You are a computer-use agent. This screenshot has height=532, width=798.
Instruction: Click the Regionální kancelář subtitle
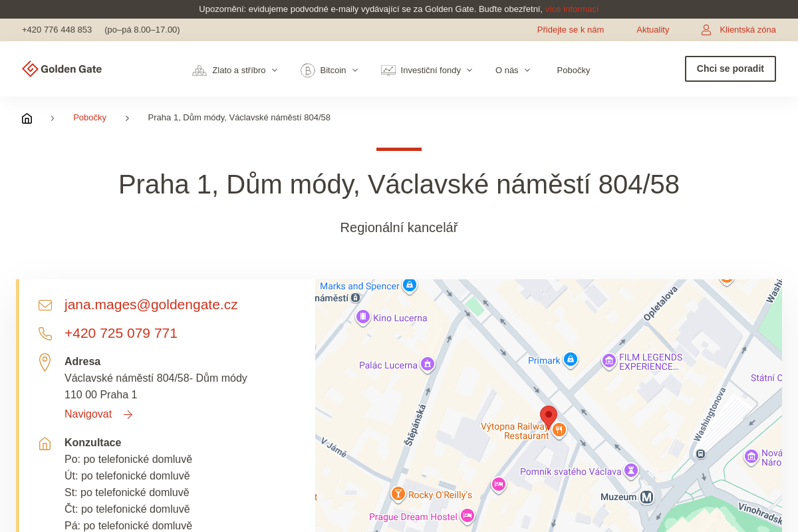click(399, 228)
